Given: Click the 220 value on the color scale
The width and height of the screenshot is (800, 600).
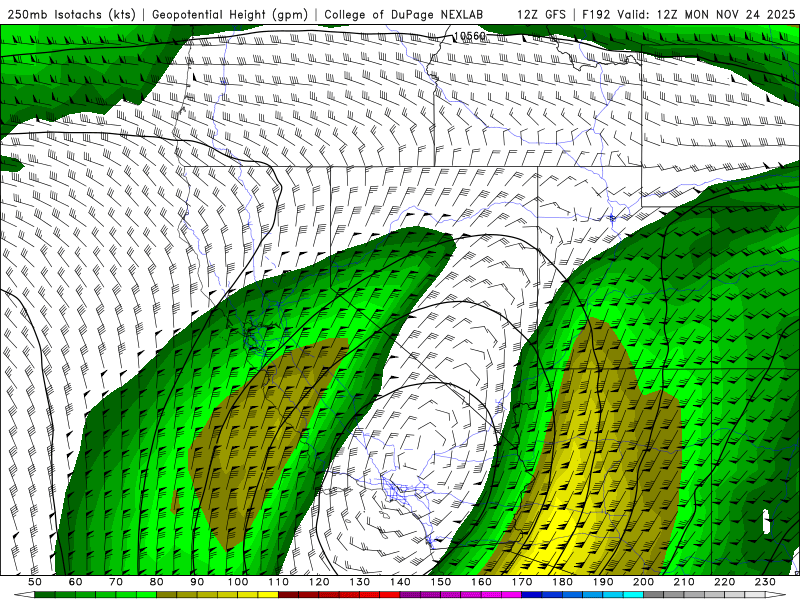Looking at the screenshot, I should (x=724, y=582).
